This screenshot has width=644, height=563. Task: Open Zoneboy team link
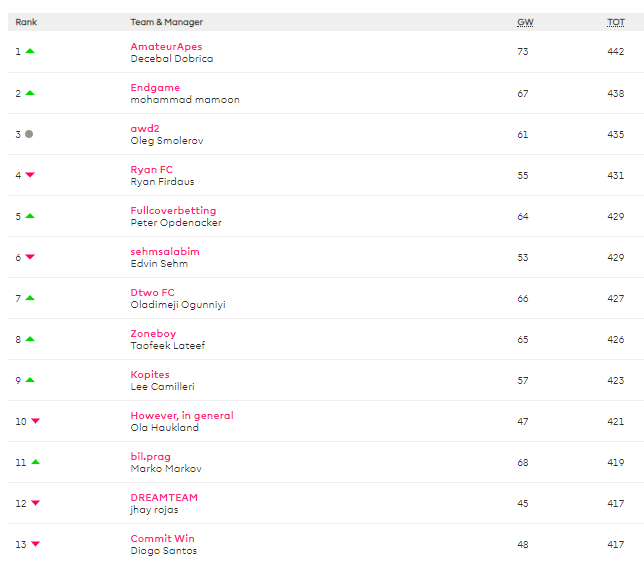click(x=153, y=333)
